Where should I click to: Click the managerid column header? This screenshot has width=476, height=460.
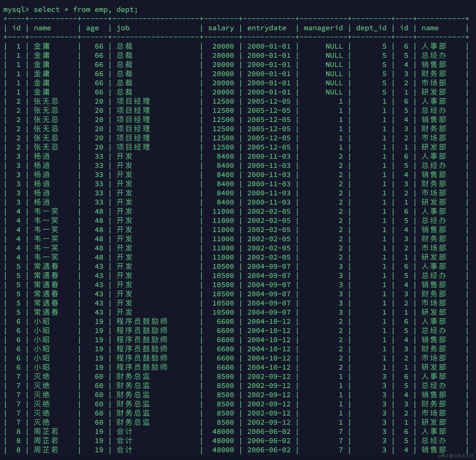click(x=323, y=28)
